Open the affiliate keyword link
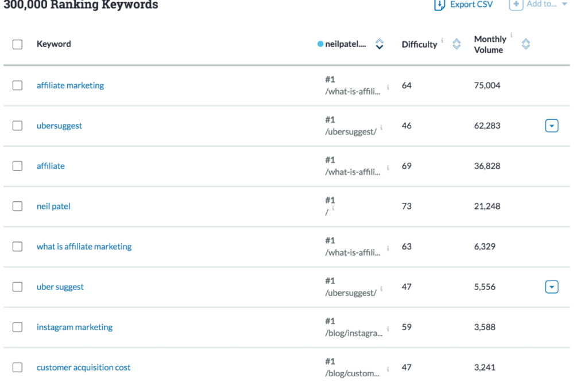Viewport: 588px width, 386px height. click(x=51, y=166)
